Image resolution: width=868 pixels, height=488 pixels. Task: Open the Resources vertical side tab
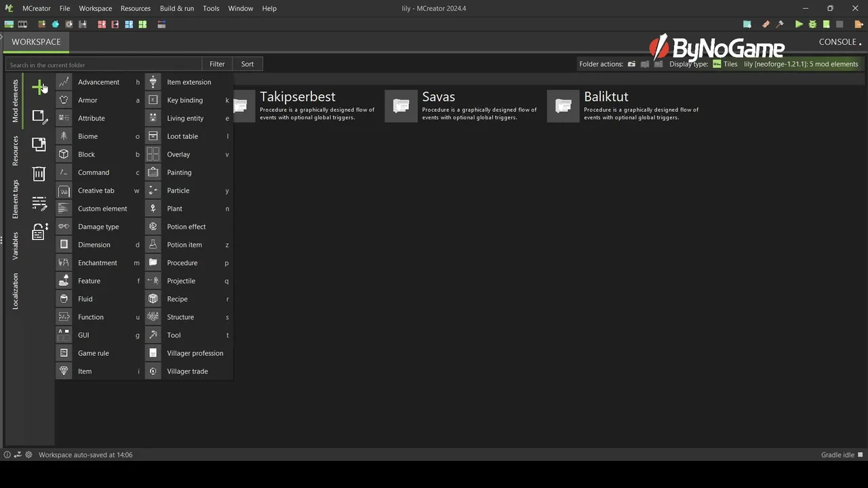tap(15, 150)
